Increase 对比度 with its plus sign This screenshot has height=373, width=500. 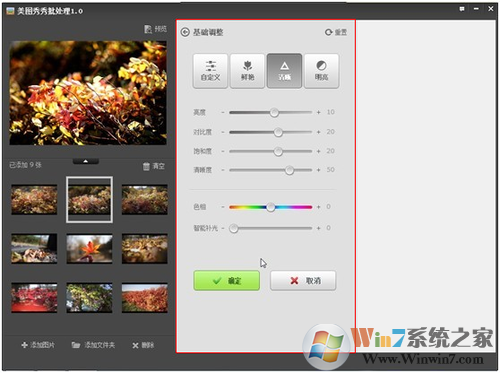(319, 132)
